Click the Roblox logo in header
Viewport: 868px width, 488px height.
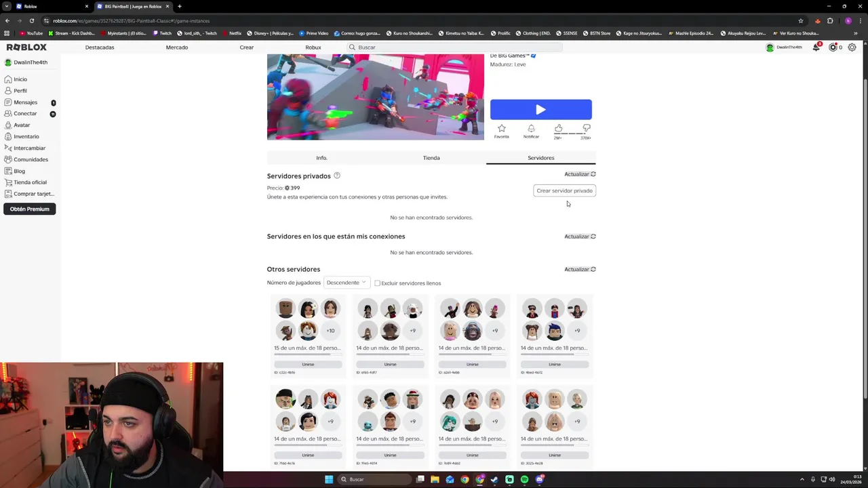click(26, 47)
